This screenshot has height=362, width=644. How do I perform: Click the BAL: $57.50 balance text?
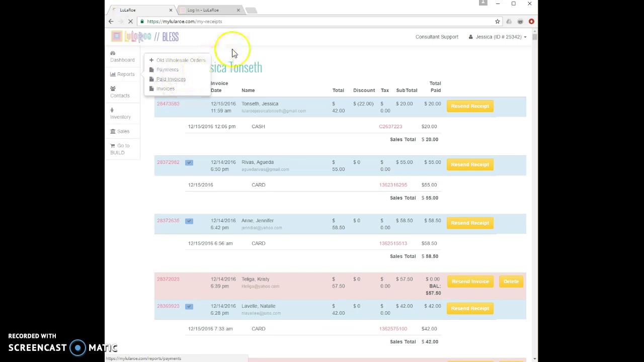433,290
